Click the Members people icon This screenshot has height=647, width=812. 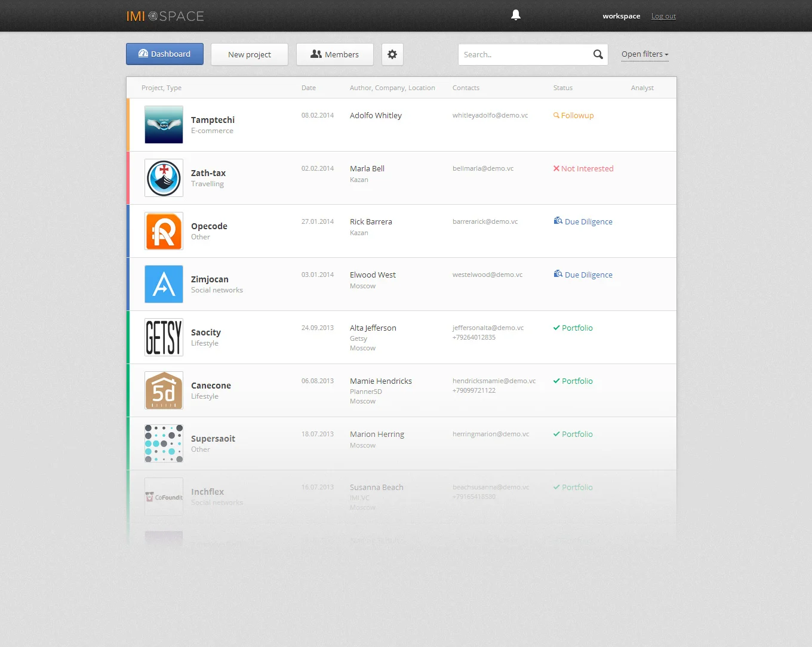(316, 54)
